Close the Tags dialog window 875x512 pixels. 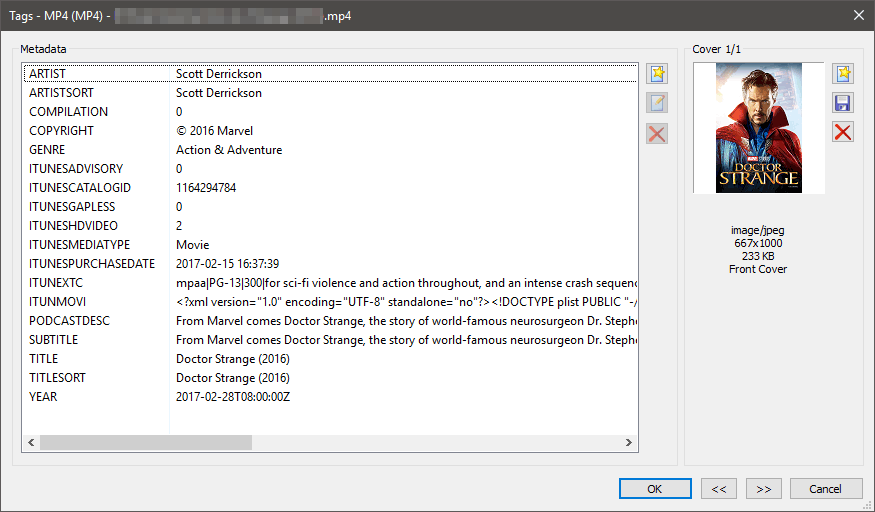pyautogui.click(x=859, y=16)
